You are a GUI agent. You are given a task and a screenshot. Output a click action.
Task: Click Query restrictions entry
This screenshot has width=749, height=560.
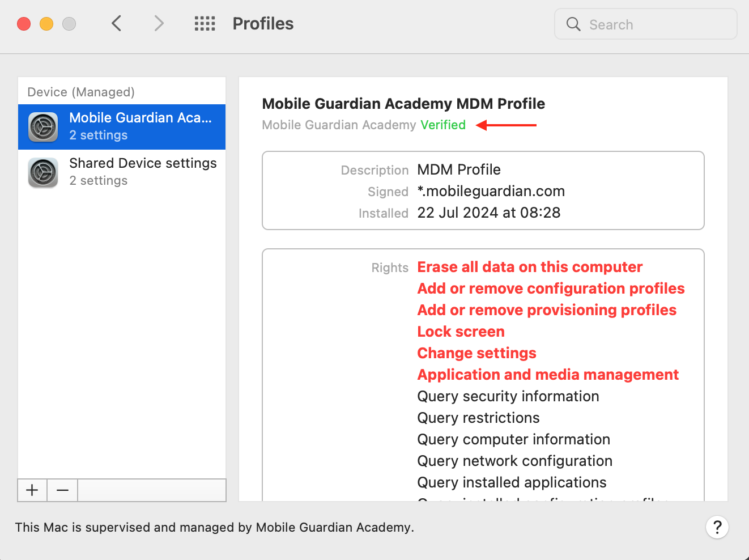click(478, 418)
